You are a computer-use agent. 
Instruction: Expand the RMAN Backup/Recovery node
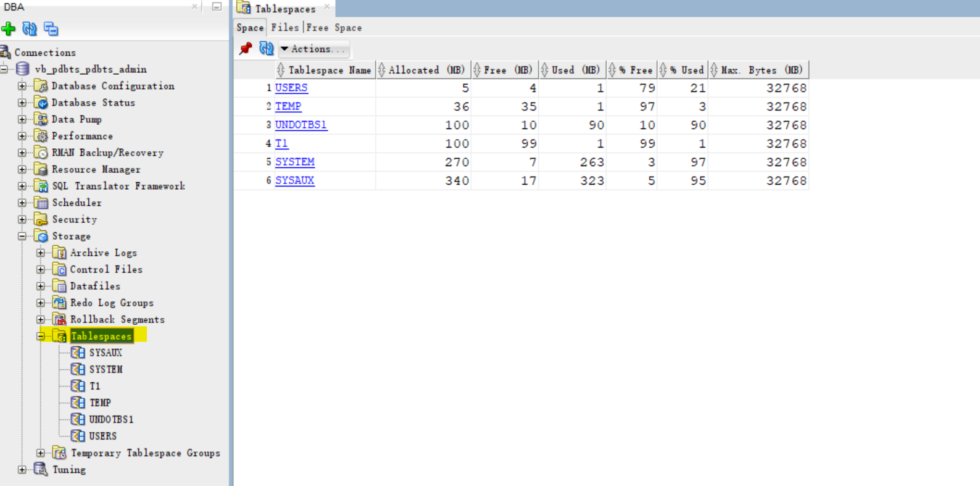point(22,153)
